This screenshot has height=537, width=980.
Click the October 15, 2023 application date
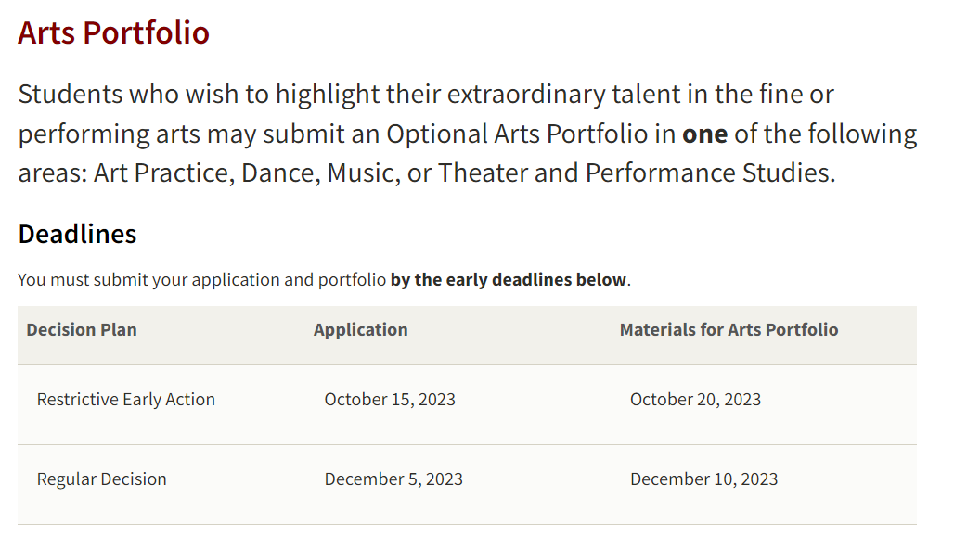point(390,400)
